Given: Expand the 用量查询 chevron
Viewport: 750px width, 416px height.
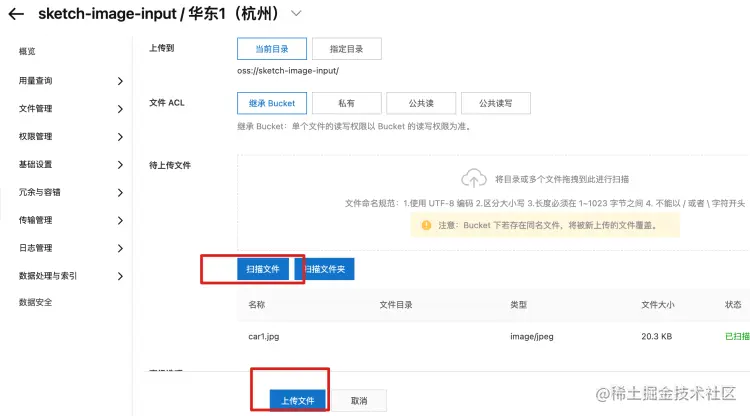Looking at the screenshot, I should click(x=120, y=81).
